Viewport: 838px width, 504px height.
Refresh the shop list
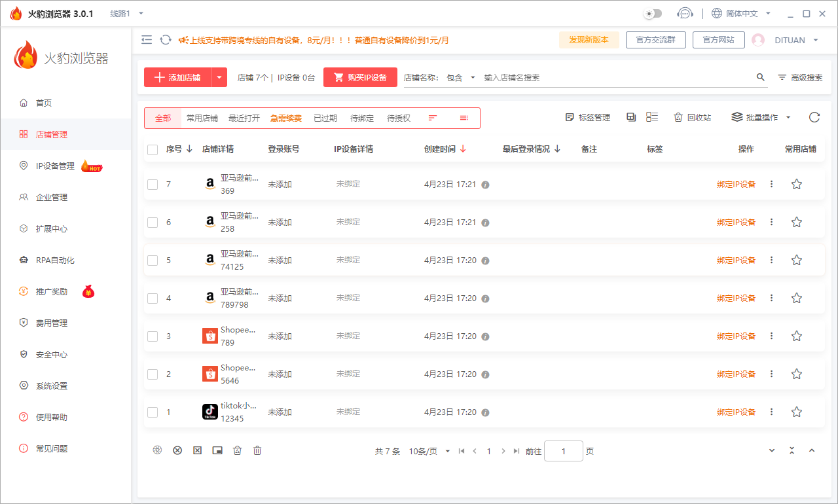click(814, 117)
